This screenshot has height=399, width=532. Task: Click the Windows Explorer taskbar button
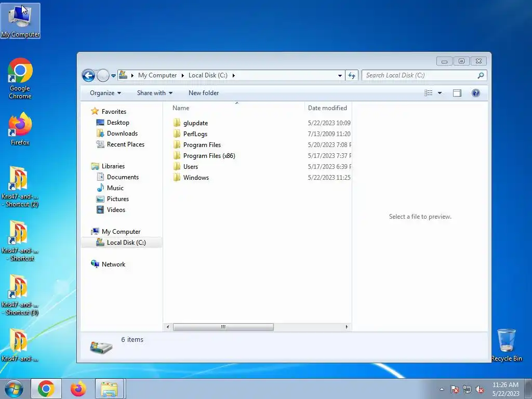[x=109, y=389]
